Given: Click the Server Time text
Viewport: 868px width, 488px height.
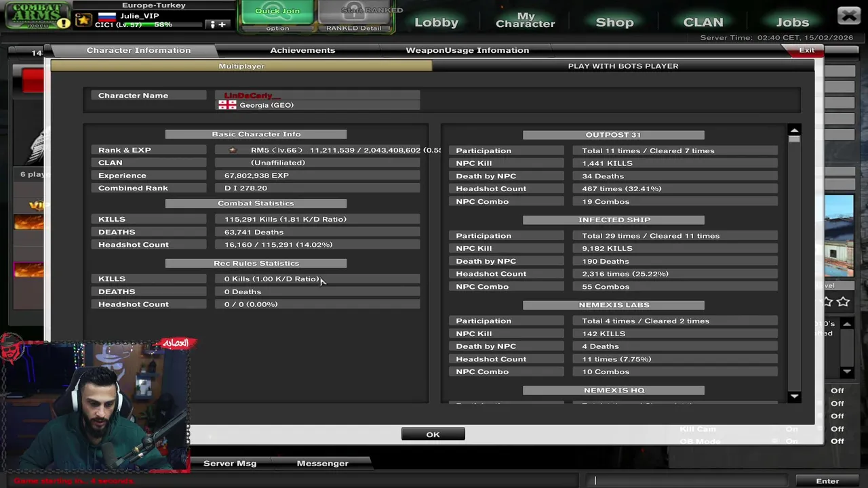Looking at the screenshot, I should point(776,38).
